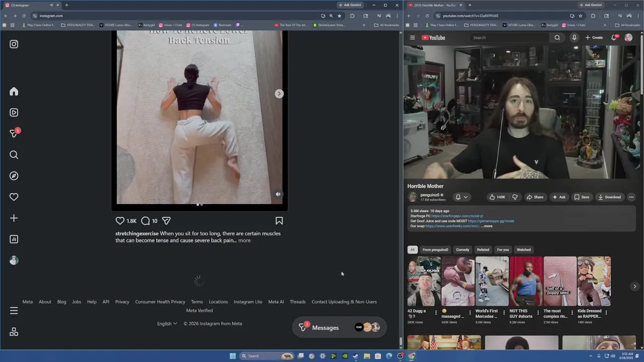Open Instagram direct messages icon with badge
Screen dimensions: 644x362
[14, 133]
